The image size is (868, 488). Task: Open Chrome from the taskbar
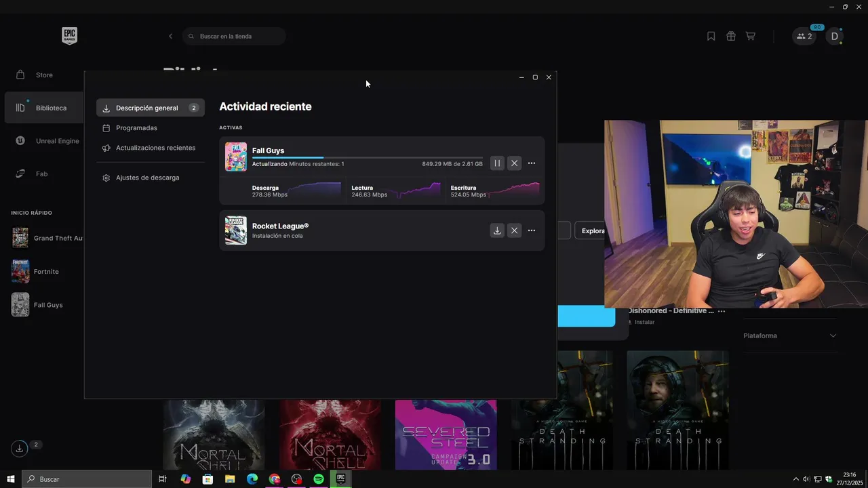point(275,479)
